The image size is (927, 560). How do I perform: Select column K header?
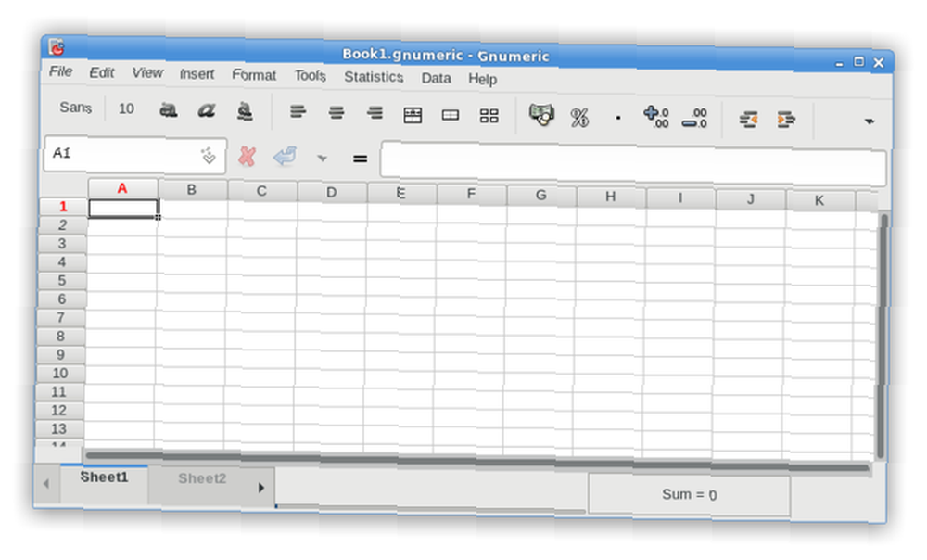click(x=819, y=200)
